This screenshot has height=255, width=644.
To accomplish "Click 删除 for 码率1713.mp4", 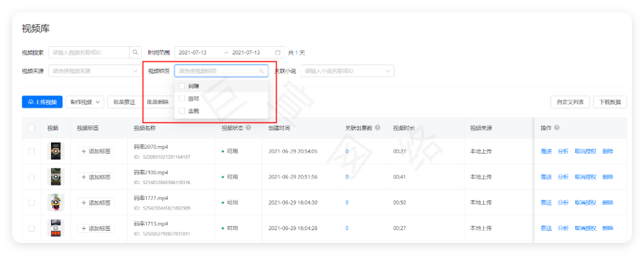I will [x=608, y=228].
